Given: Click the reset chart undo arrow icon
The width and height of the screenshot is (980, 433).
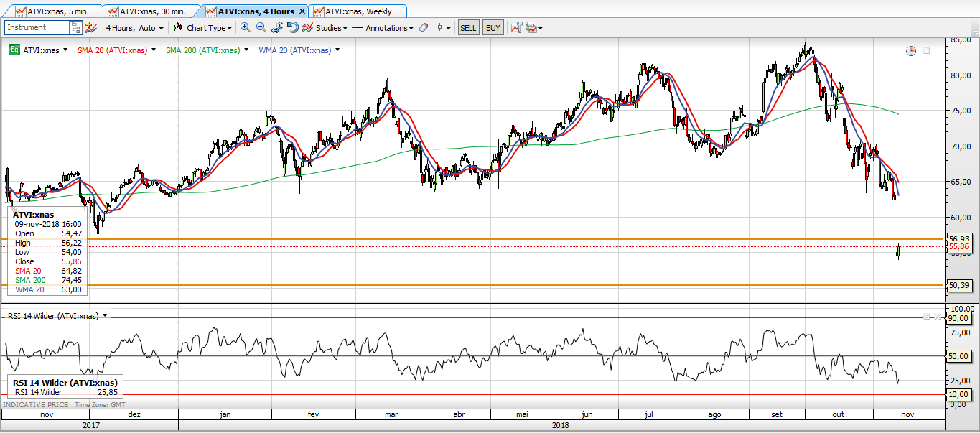Looking at the screenshot, I should pos(292,27).
